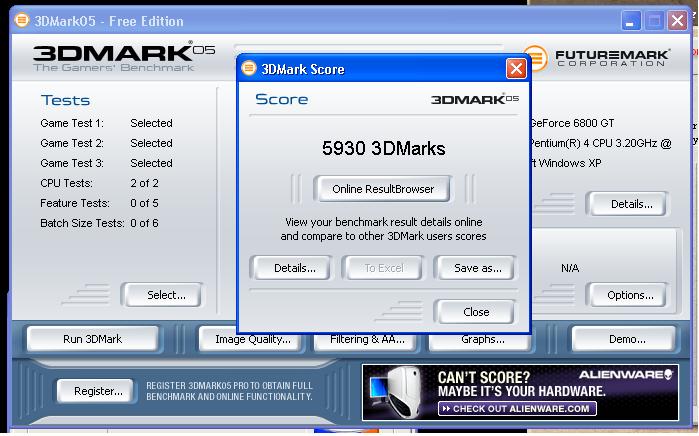Click the Batch Size Tests 0 of 6 row
699x436 pixels.
pyautogui.click(x=99, y=223)
